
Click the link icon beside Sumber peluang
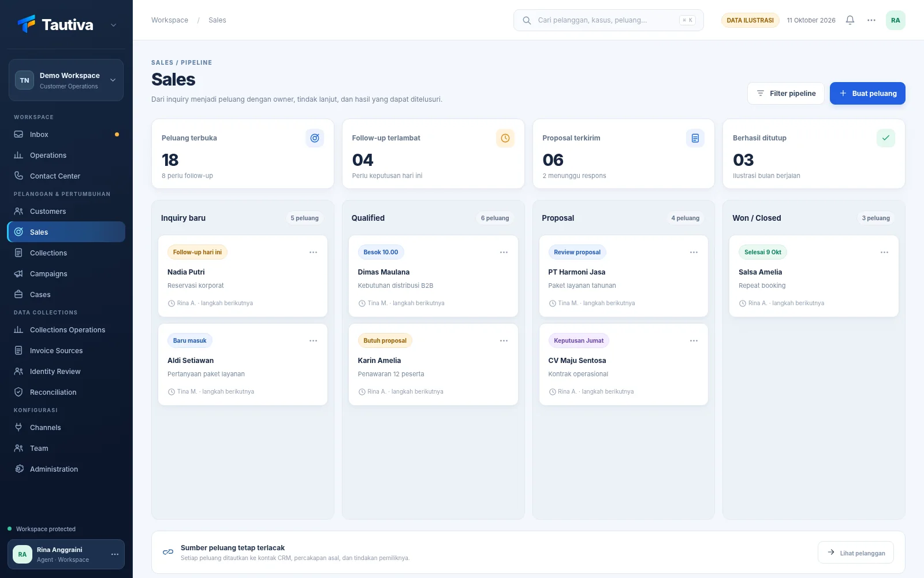(168, 552)
